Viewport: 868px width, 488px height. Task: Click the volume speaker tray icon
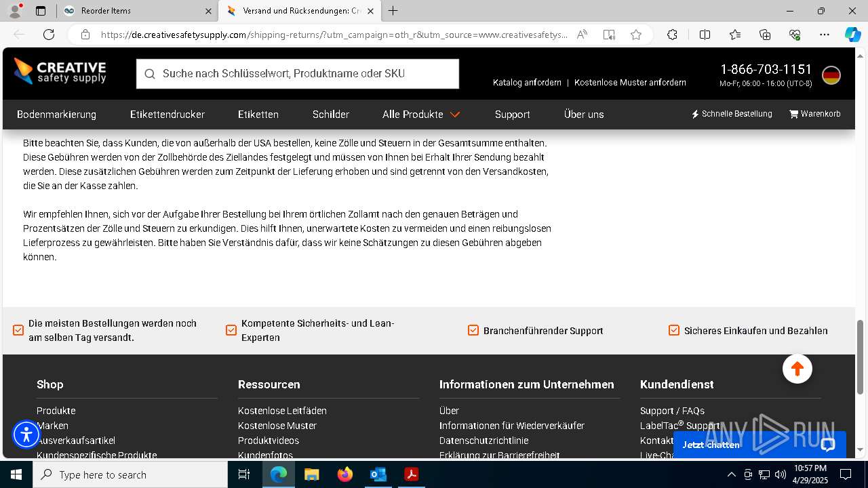(x=781, y=474)
